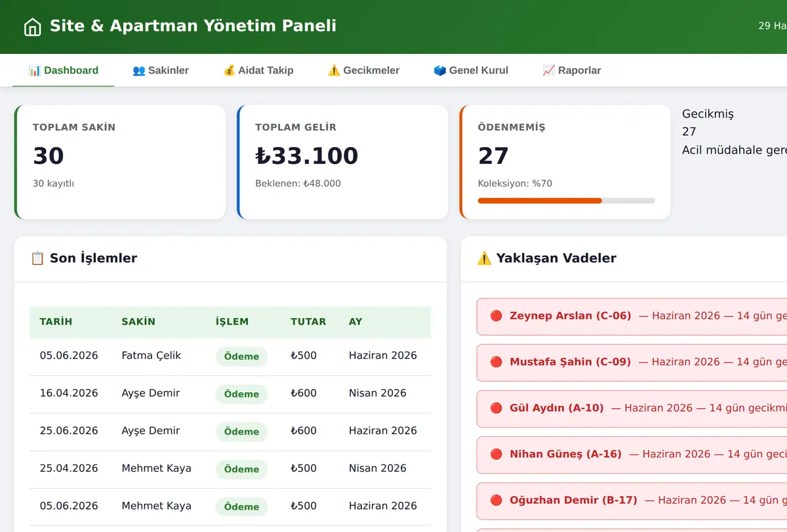The image size is (787, 532).
Task: Click Ödeme badge in the 16.04.2026 row
Action: (x=241, y=394)
